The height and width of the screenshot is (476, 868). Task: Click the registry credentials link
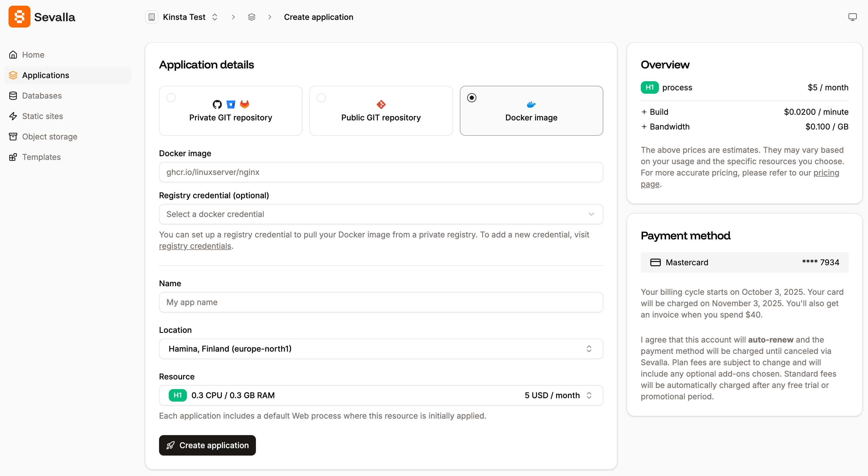coord(195,246)
